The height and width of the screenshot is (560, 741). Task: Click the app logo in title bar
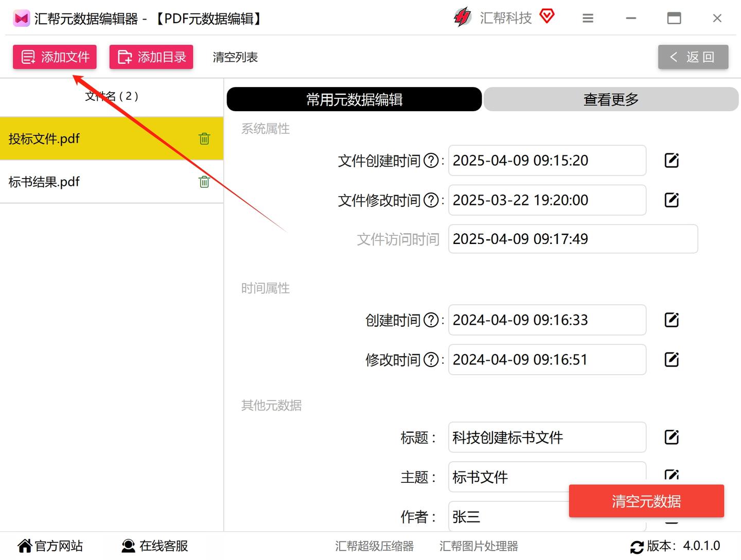pyautogui.click(x=21, y=19)
